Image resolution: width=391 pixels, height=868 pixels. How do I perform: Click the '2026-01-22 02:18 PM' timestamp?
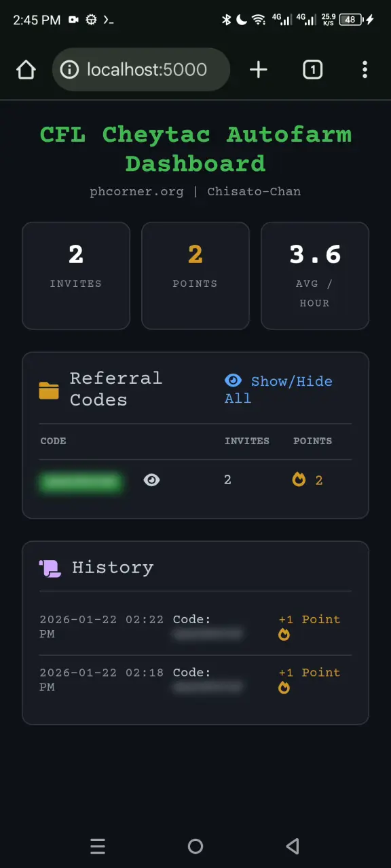coord(102,679)
